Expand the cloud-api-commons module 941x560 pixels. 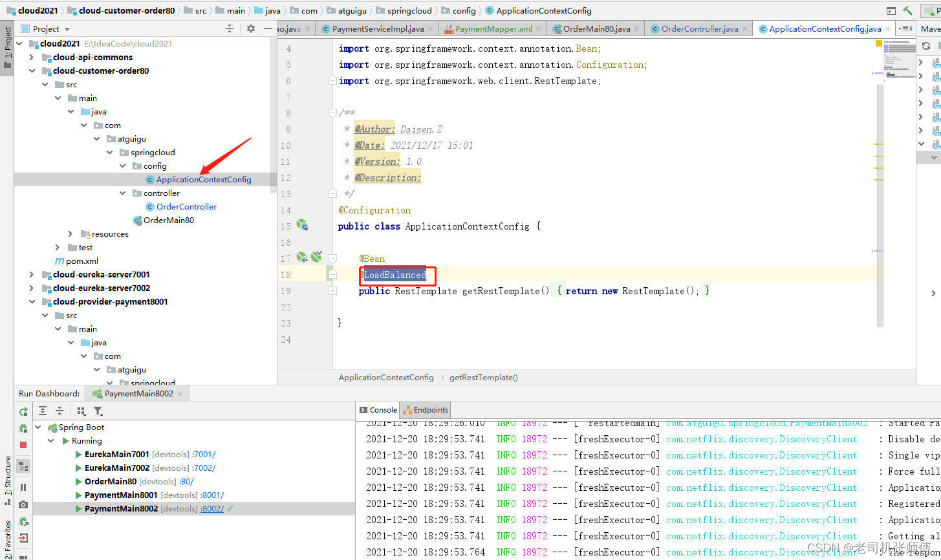tap(32, 58)
